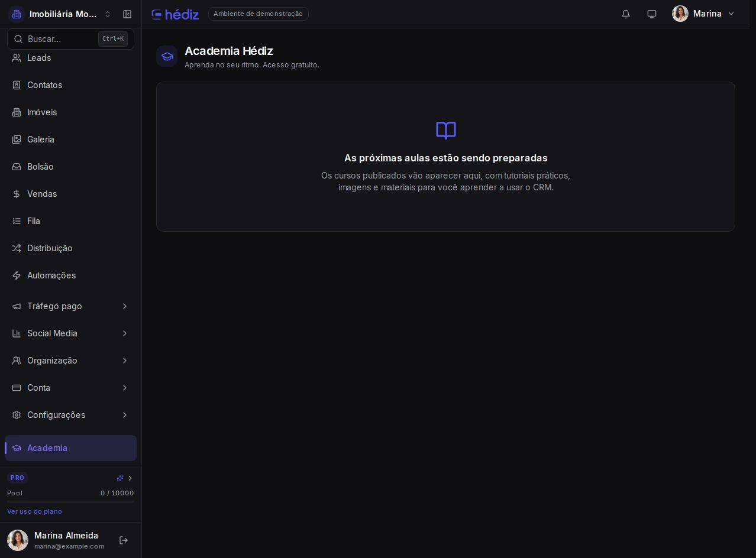The height and width of the screenshot is (558, 756).
Task: Click the Vendas dollar icon
Action: pos(17,194)
